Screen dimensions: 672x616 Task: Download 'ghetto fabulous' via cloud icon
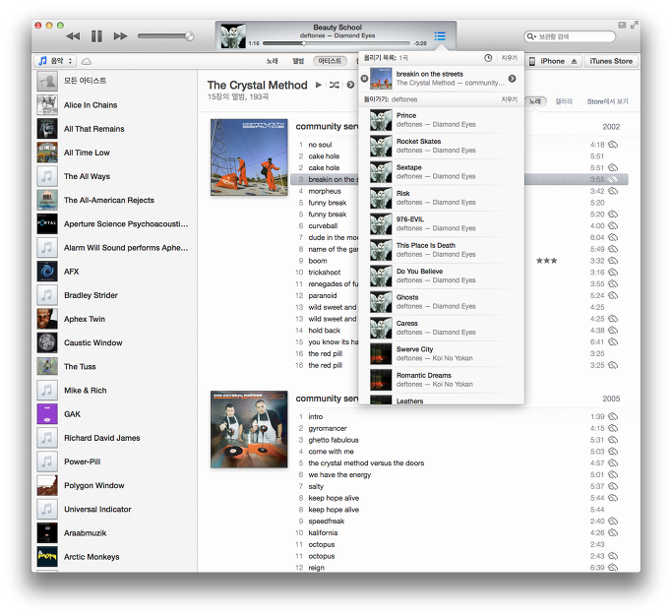coord(613,440)
